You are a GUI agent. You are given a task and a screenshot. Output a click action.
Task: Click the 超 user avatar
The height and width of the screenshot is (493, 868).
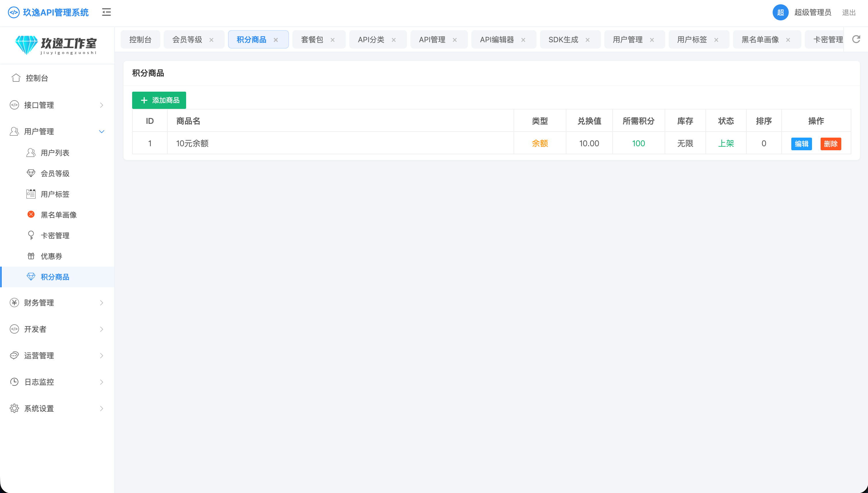[x=780, y=13]
